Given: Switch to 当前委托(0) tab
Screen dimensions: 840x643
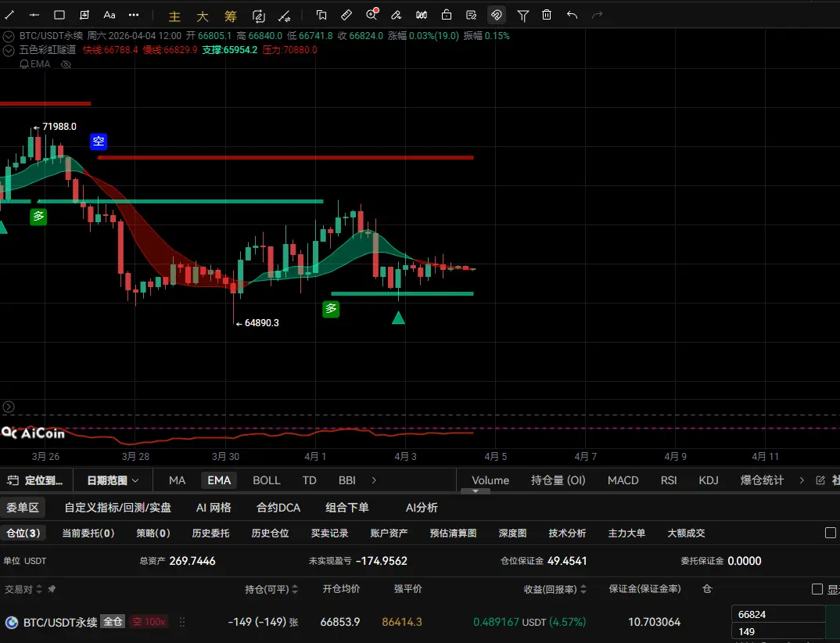Looking at the screenshot, I should [88, 533].
